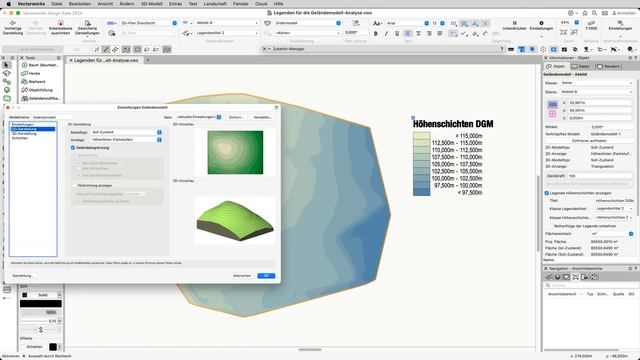The image size is (640, 360).
Task: Enable the Fließrichtung anzeigen checkbox
Action: (x=74, y=185)
